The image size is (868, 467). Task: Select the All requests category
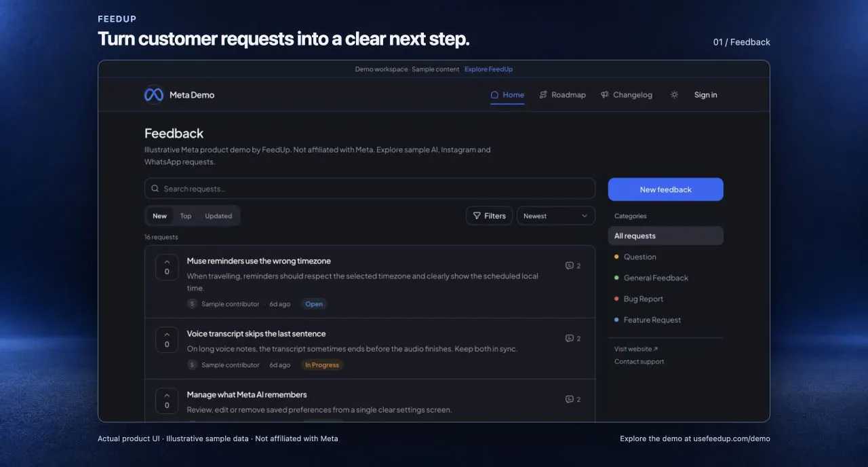pos(665,236)
